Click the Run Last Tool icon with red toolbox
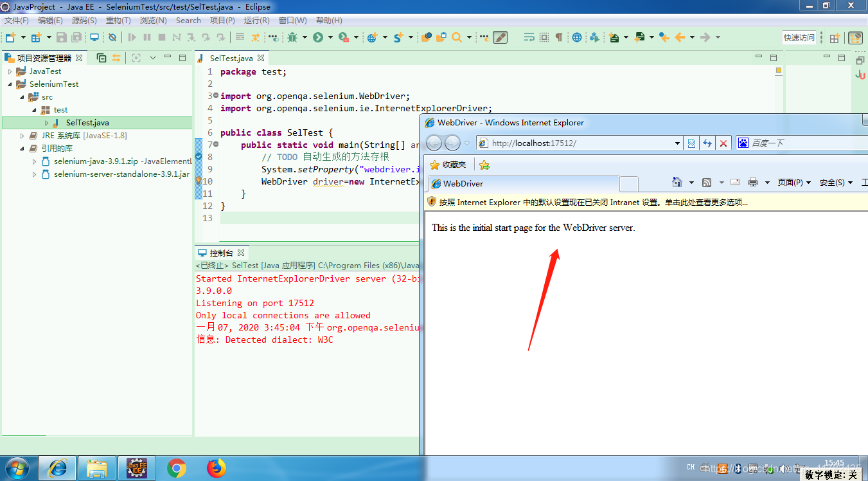The width and height of the screenshot is (868, 481). 344,37
